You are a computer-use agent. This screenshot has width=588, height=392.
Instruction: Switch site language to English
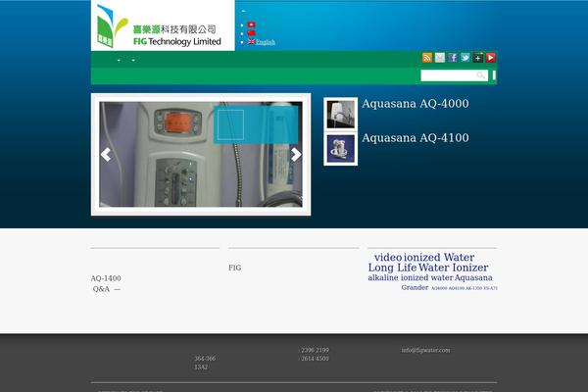[266, 42]
